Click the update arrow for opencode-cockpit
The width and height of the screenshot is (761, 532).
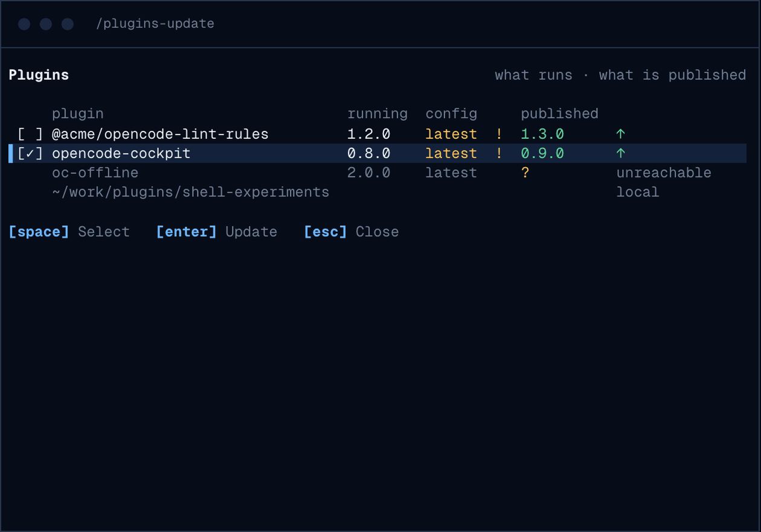621,153
